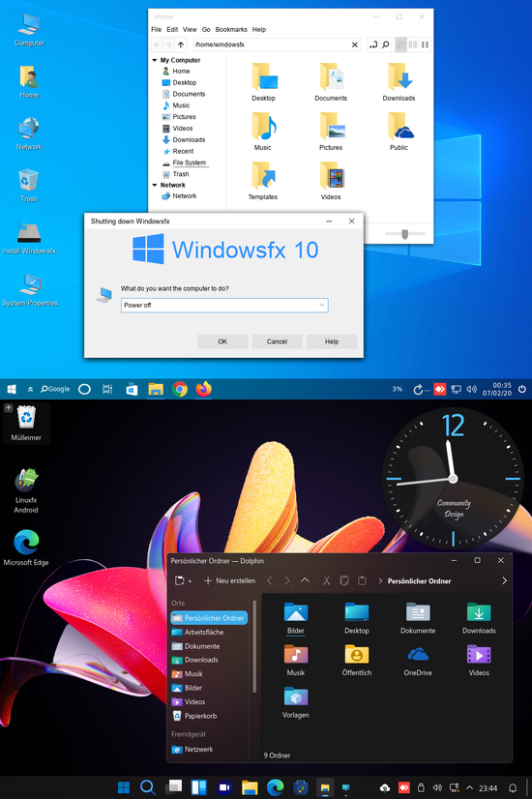Click the cut scissors icon in Dolphin
This screenshot has height=799, width=532.
coord(327,581)
